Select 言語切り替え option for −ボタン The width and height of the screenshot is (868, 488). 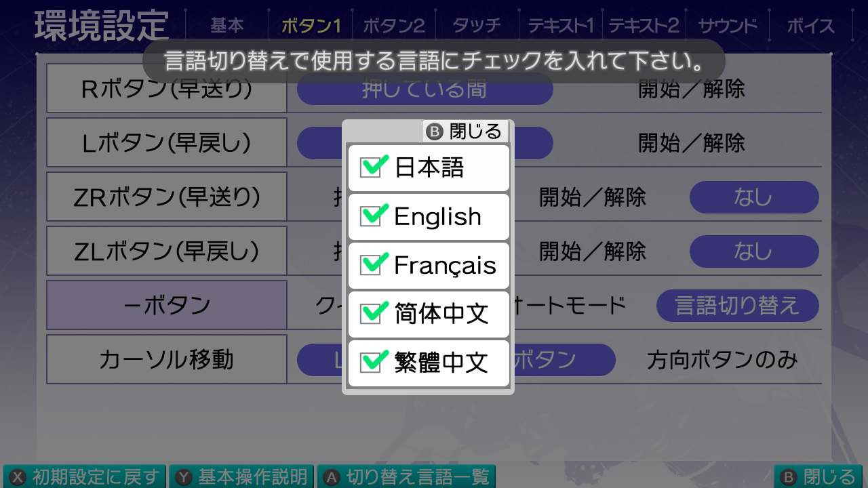coord(737,306)
